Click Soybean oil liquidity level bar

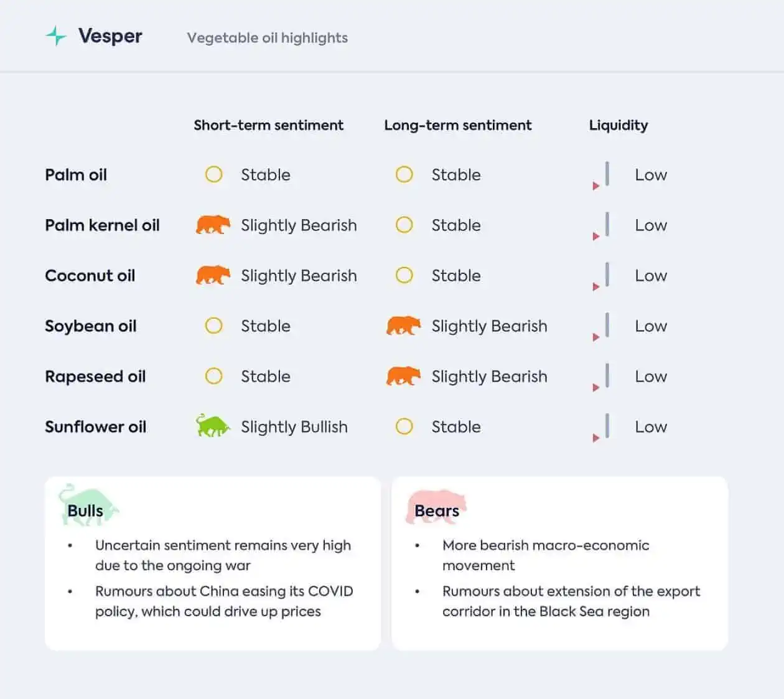pos(607,325)
